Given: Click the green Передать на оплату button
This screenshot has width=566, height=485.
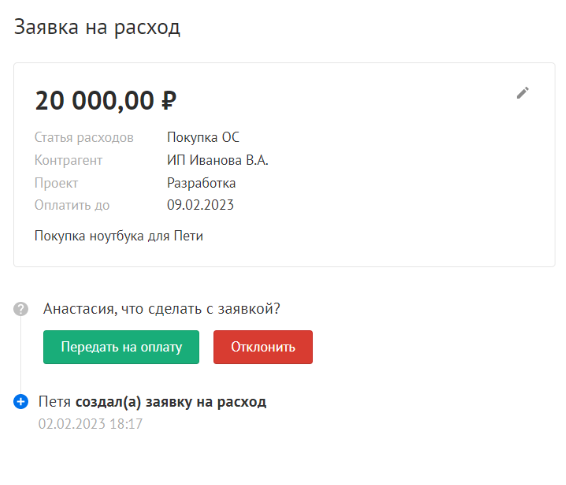Looking at the screenshot, I should tap(121, 347).
